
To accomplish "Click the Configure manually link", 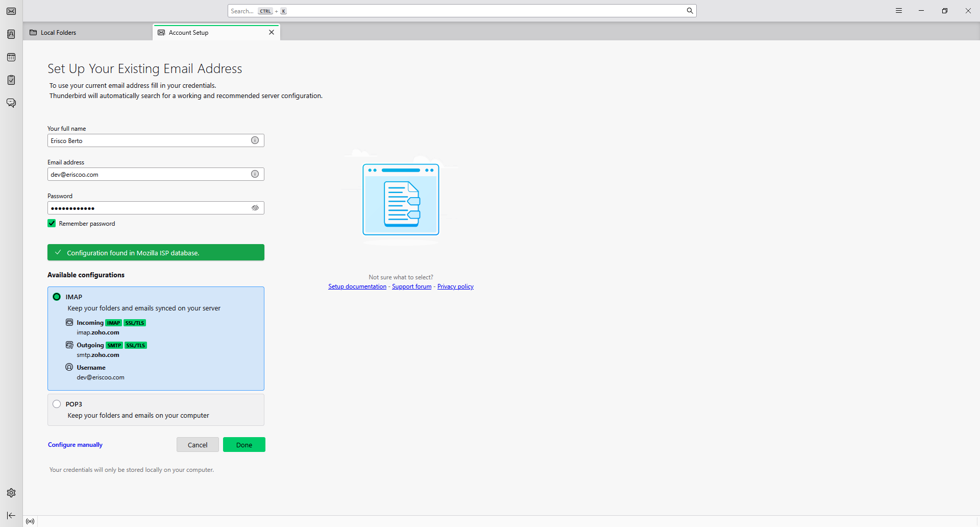I will click(x=75, y=445).
